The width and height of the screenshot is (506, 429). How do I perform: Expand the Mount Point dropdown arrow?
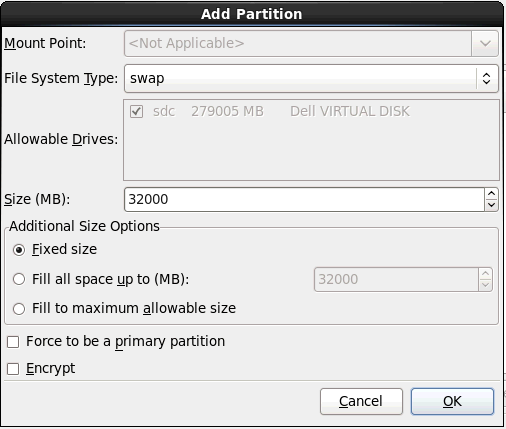(x=485, y=43)
